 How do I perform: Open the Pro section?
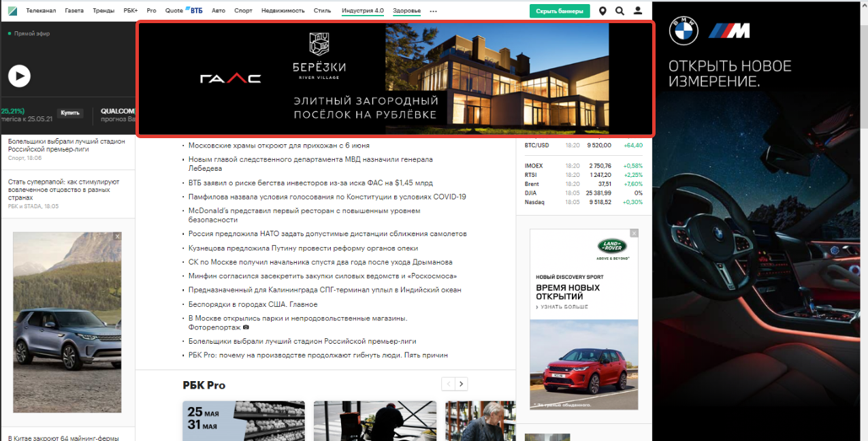point(151,11)
